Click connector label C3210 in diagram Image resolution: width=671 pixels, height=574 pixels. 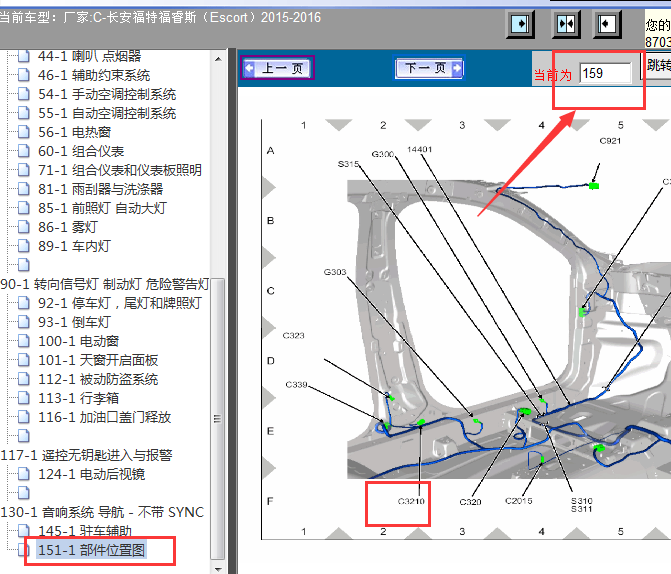coord(411,501)
